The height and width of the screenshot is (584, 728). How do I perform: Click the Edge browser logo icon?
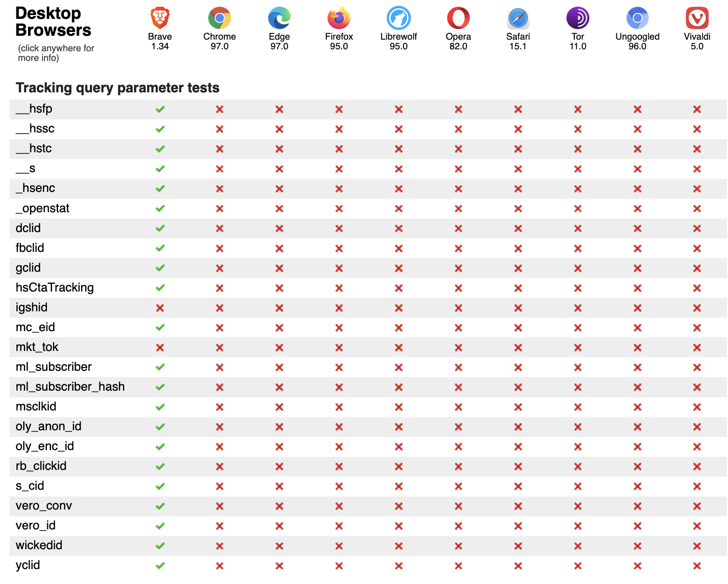point(279,18)
